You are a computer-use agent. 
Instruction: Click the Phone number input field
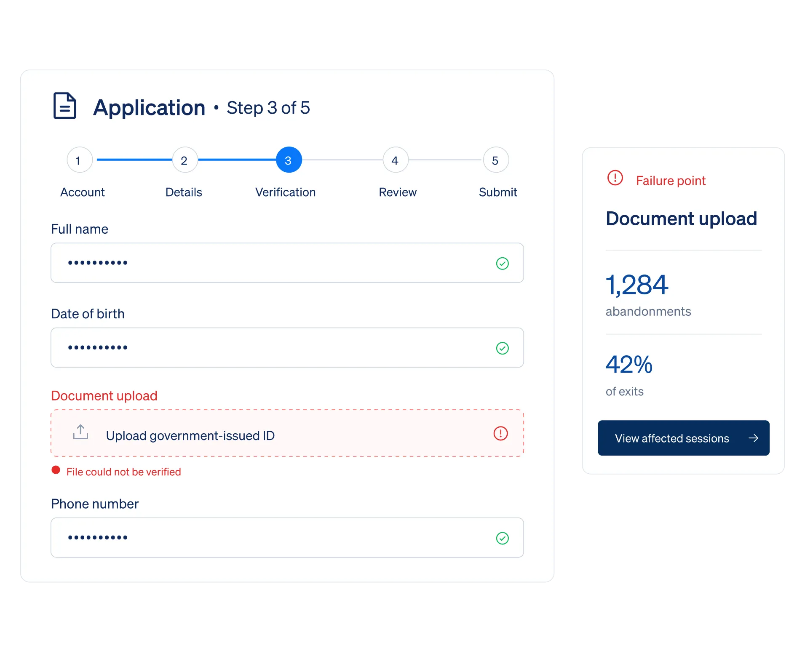tap(287, 538)
